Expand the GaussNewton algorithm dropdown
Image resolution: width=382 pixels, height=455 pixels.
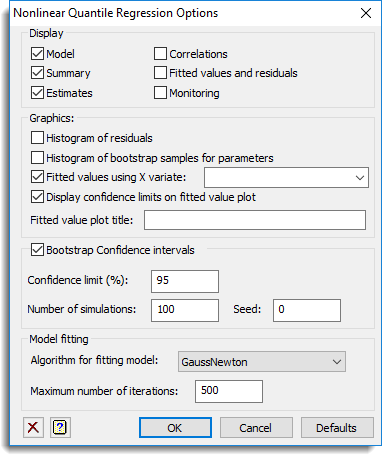tap(262, 362)
